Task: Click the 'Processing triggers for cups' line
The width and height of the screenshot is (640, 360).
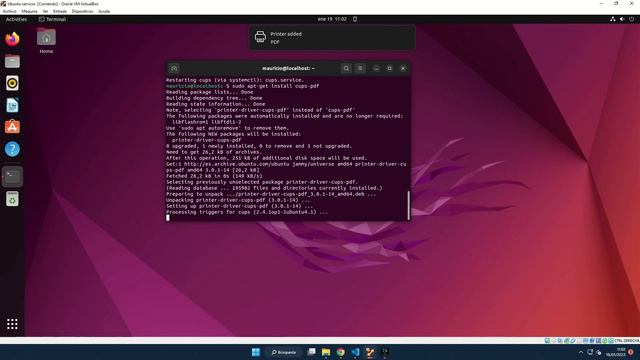Action: pos(247,212)
